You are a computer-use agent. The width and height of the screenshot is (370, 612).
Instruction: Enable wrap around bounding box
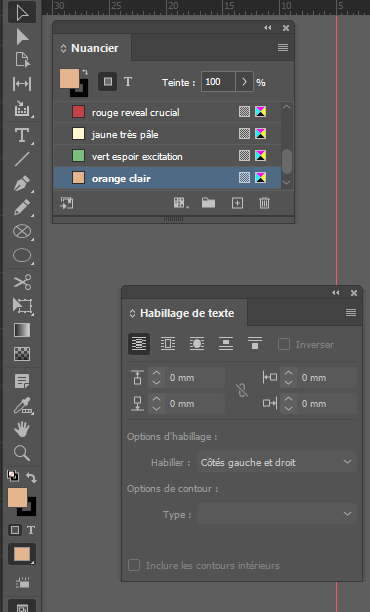coord(168,344)
